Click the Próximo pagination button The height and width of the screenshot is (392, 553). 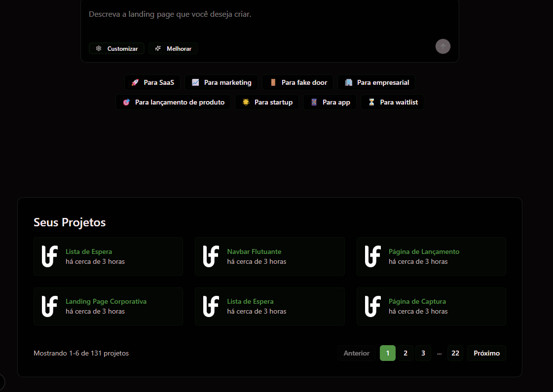(x=486, y=353)
